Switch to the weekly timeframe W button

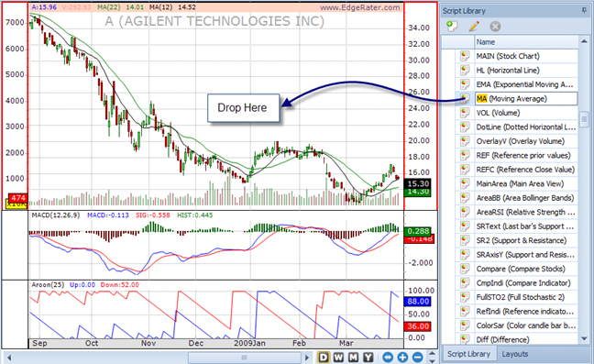(x=338, y=358)
